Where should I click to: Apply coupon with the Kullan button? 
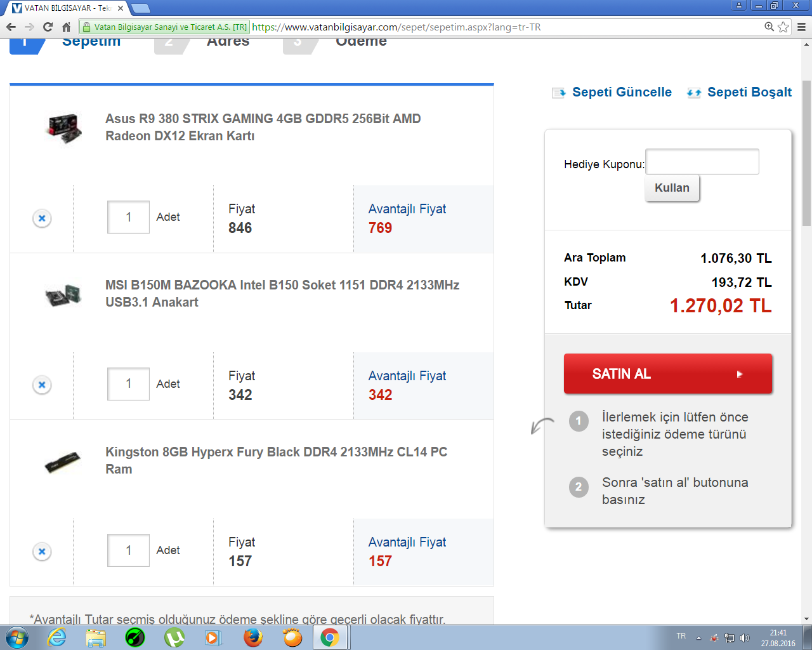(672, 188)
